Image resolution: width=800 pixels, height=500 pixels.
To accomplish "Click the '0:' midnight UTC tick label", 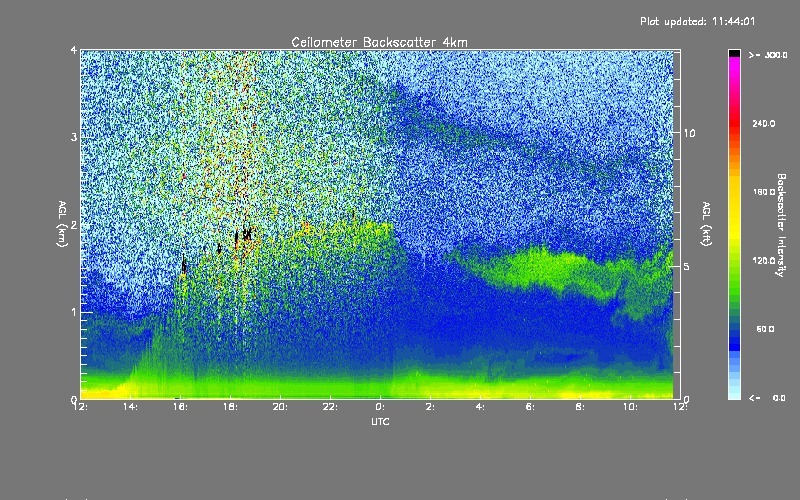I will click(380, 407).
